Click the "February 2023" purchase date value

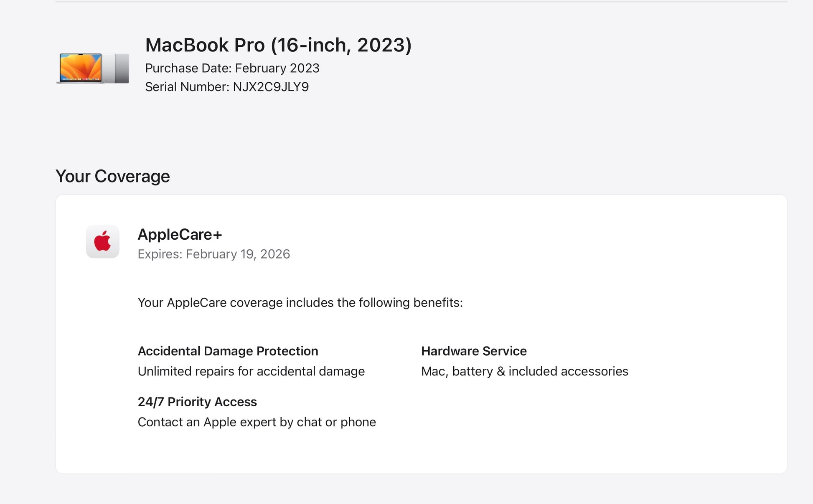tap(277, 68)
